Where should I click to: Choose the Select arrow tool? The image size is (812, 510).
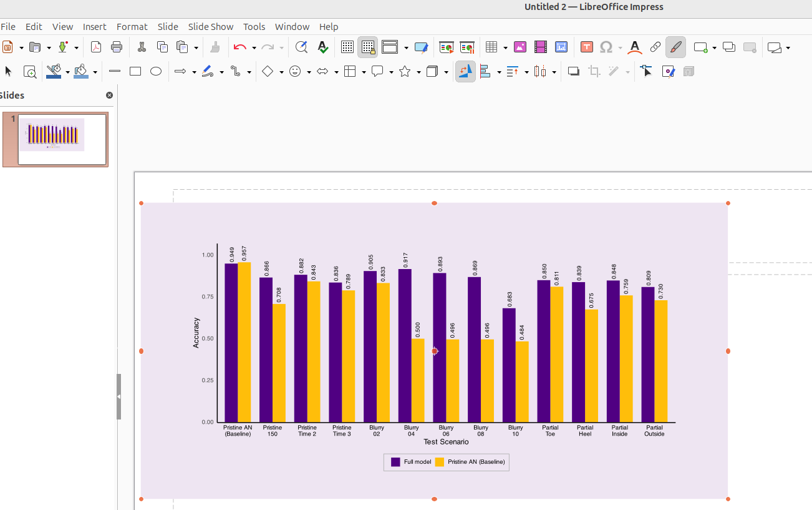(x=8, y=71)
